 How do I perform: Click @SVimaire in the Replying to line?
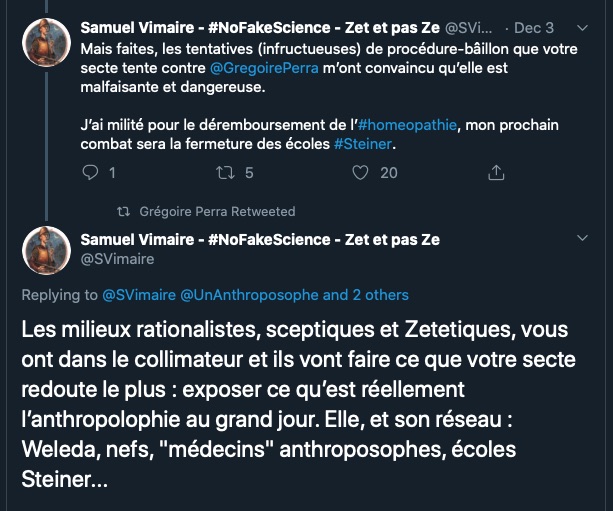tap(138, 295)
